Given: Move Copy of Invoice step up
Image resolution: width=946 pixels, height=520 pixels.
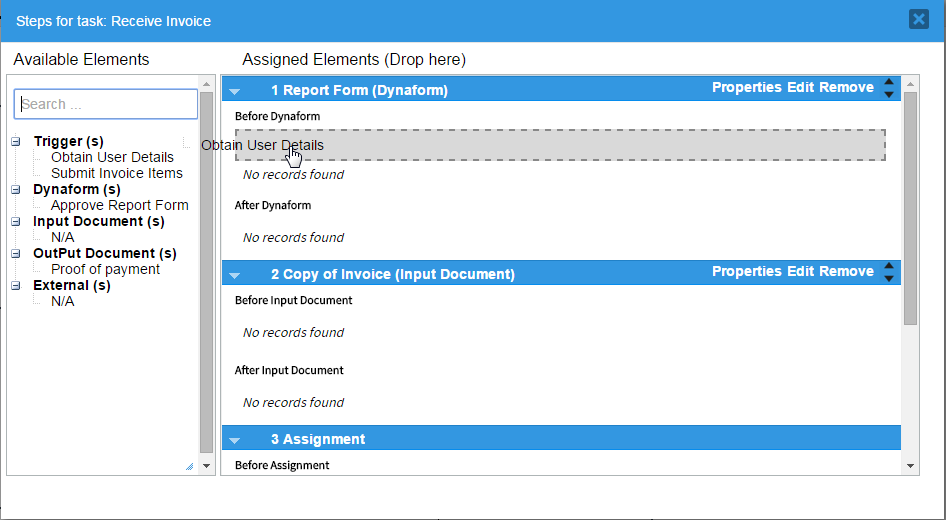Looking at the screenshot, I should (x=889, y=267).
